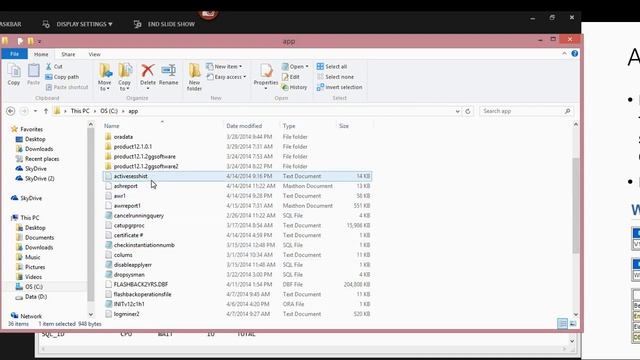This screenshot has height=360, width=640.
Task: Switch to Details view icon
Action: pos(562,324)
